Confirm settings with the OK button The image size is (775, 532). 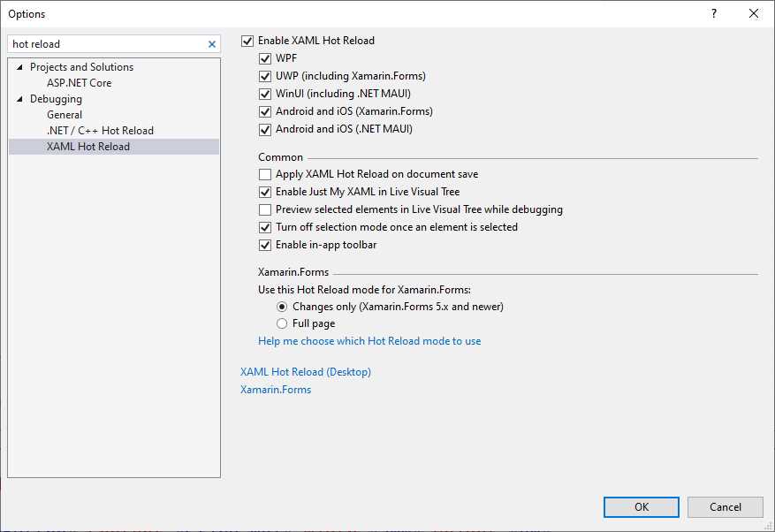[x=641, y=506]
